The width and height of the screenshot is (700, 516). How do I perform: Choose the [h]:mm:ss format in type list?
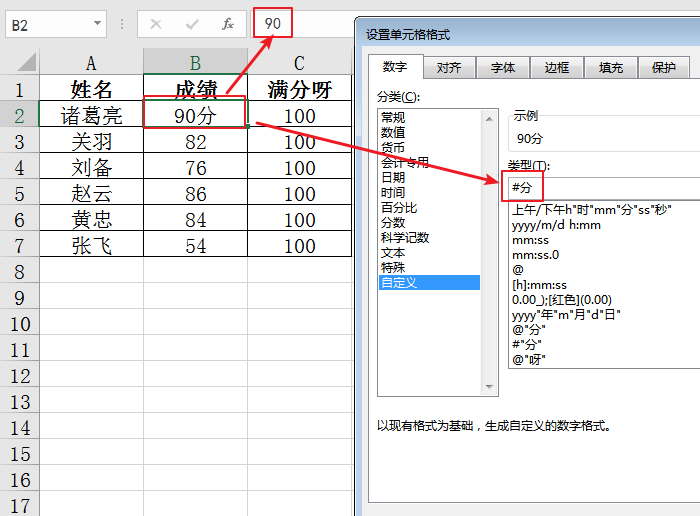539,285
